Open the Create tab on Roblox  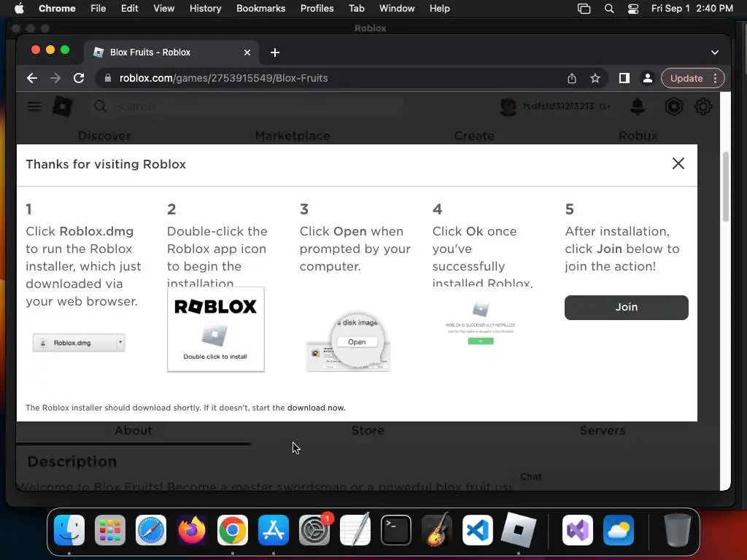[x=474, y=136]
